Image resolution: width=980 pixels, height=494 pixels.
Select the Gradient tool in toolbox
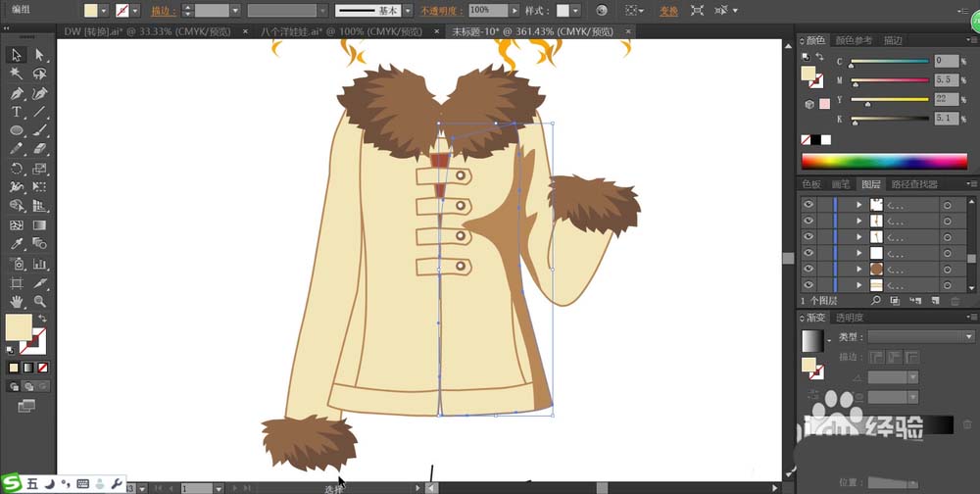tap(39, 225)
